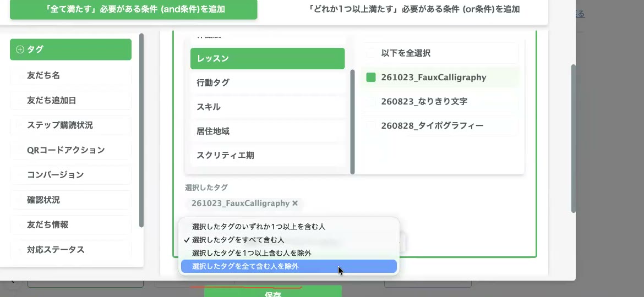
Task: Click the 保存 save button
Action: 273,291
